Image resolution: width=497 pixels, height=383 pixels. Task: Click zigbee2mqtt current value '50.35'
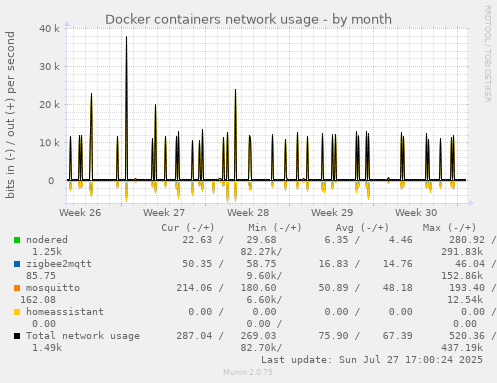click(197, 264)
